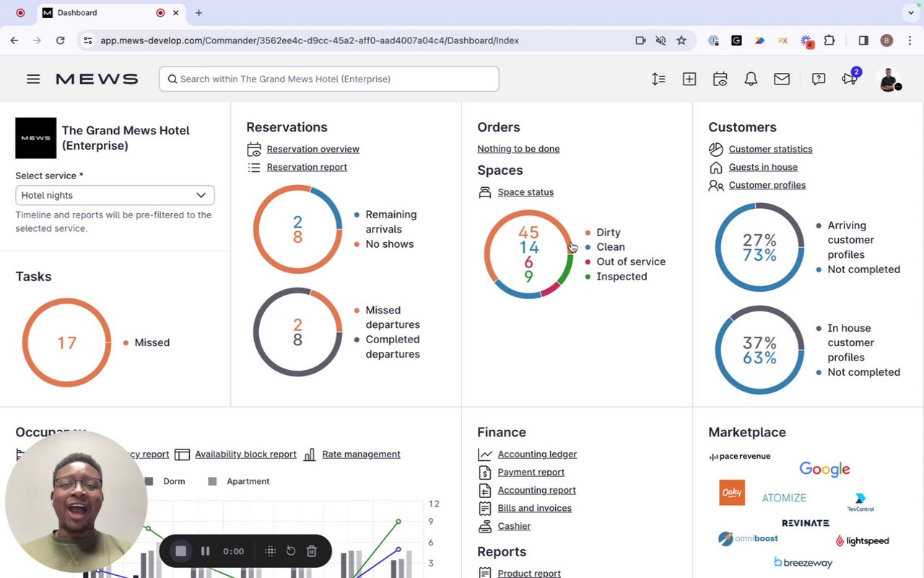Click the Rate management bar chart icon
Viewport: 924px width, 578px height.
point(310,454)
